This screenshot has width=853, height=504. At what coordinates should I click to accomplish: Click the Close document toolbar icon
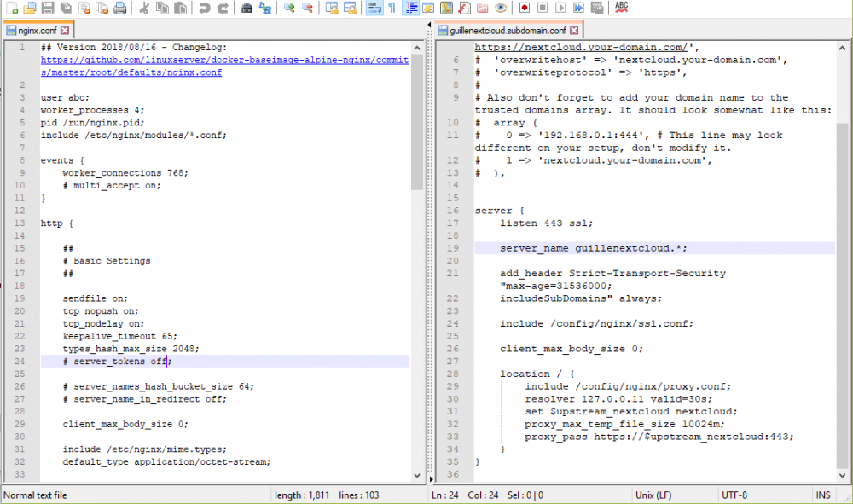point(84,8)
